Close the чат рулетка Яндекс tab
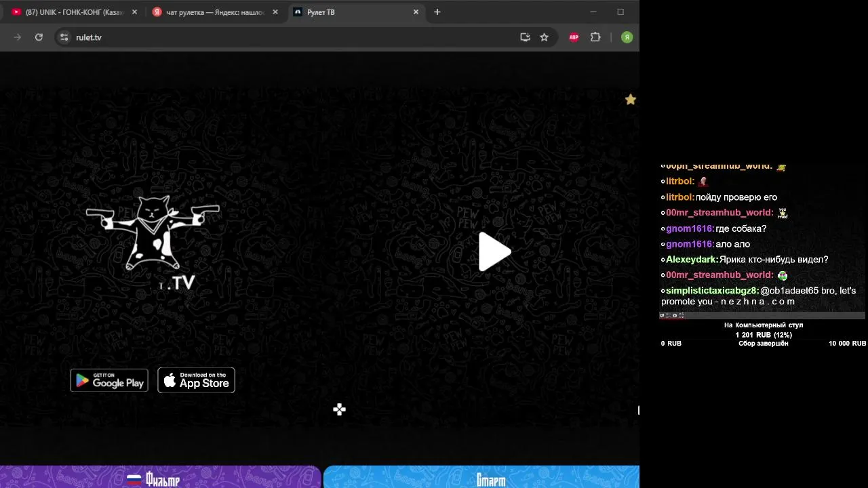Viewport: 868px width, 488px height. 275,12
